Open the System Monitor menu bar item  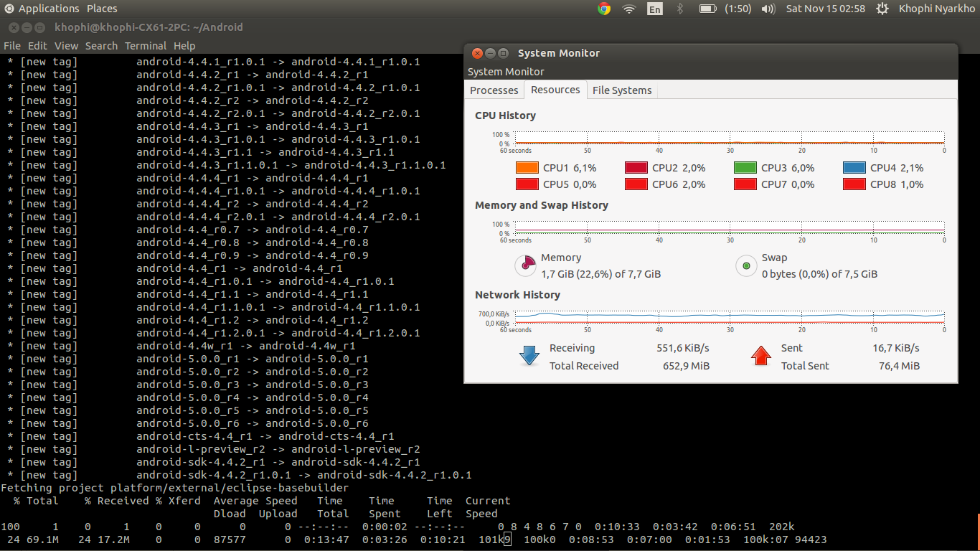506,72
